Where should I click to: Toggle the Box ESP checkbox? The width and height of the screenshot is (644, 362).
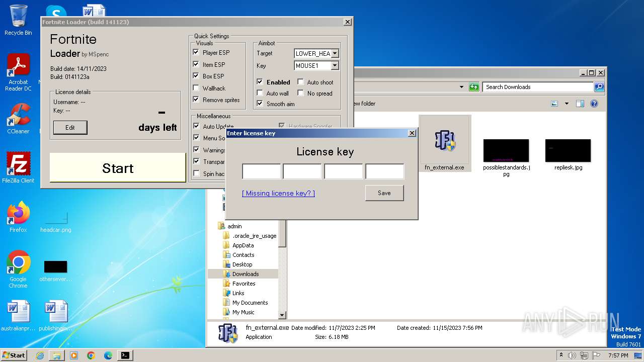[196, 76]
